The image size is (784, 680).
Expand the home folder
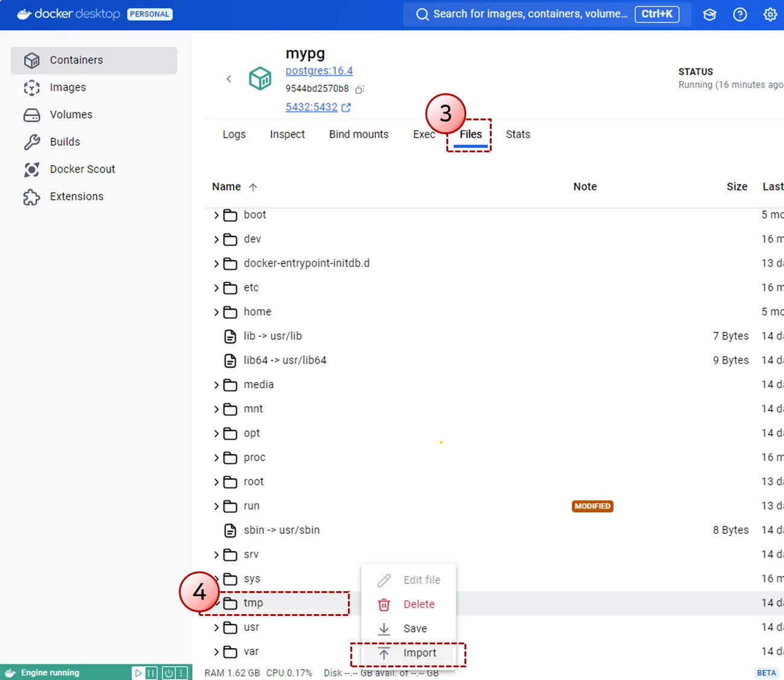pyautogui.click(x=216, y=312)
